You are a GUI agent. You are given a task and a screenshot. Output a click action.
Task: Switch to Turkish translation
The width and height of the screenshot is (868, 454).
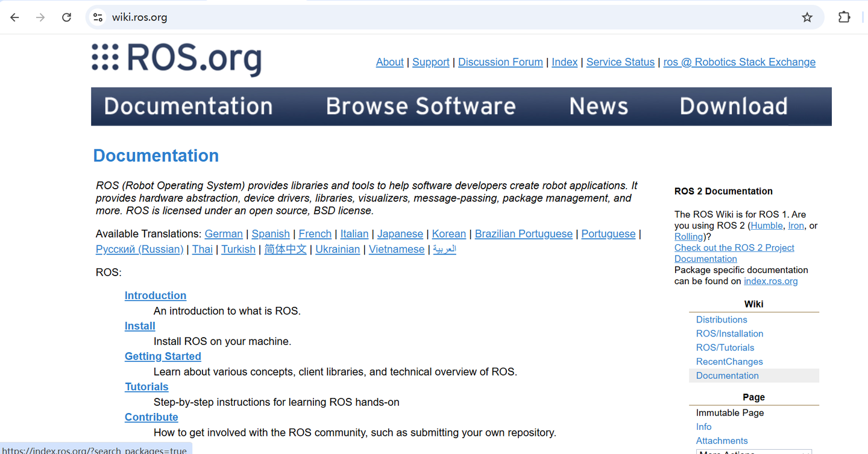(238, 250)
